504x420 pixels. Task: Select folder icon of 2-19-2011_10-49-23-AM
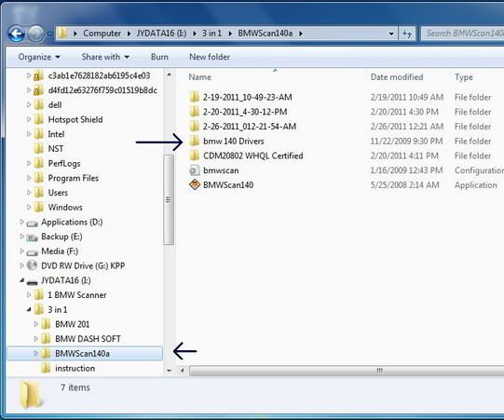194,97
